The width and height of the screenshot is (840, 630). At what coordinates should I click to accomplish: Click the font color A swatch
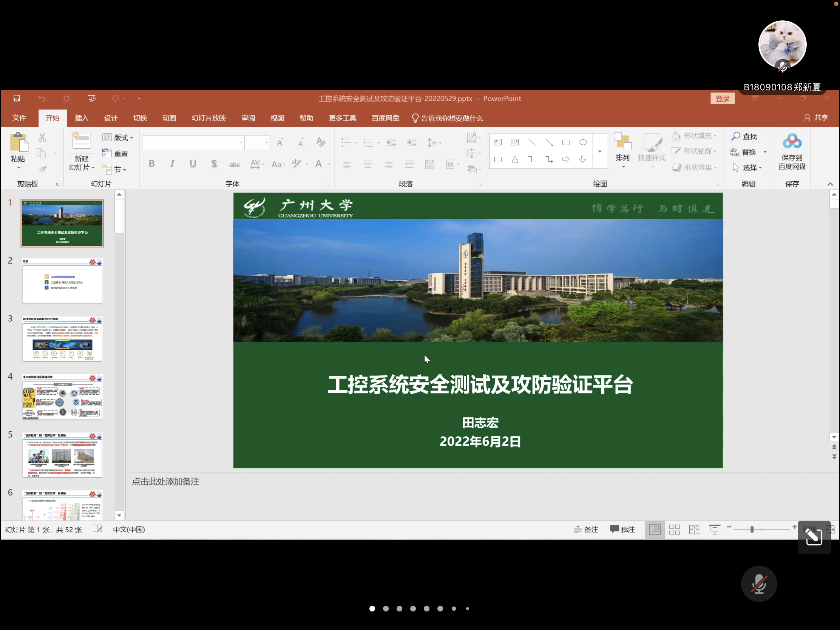click(319, 164)
